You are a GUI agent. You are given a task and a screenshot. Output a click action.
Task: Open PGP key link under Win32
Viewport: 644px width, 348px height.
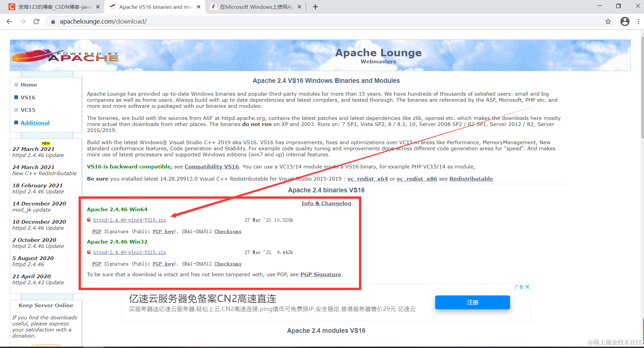click(163, 264)
